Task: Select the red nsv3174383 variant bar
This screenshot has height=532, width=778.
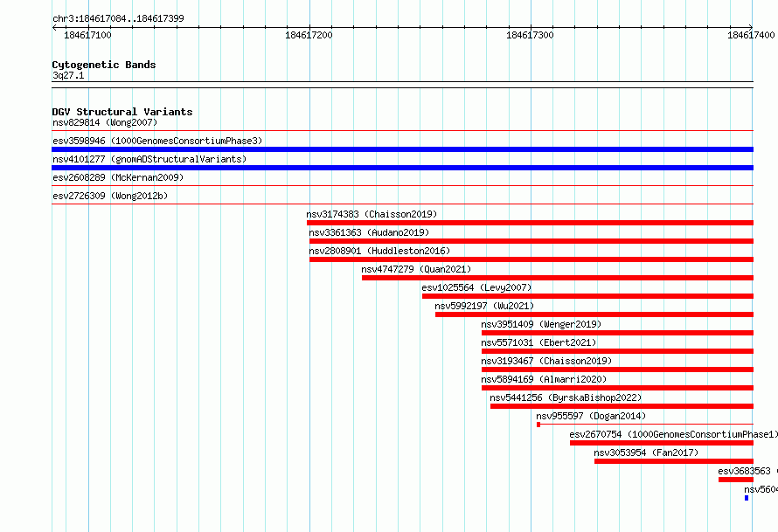Action: tap(530, 223)
